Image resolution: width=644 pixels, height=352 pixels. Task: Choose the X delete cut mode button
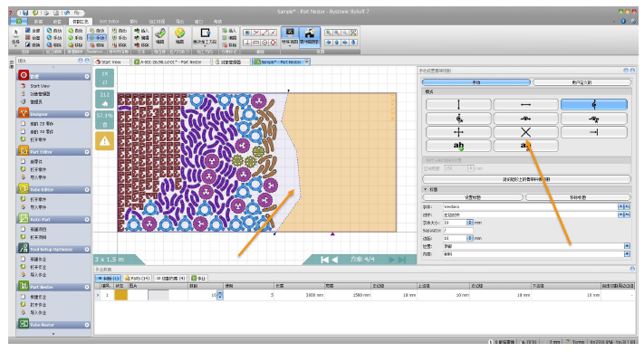tap(525, 132)
